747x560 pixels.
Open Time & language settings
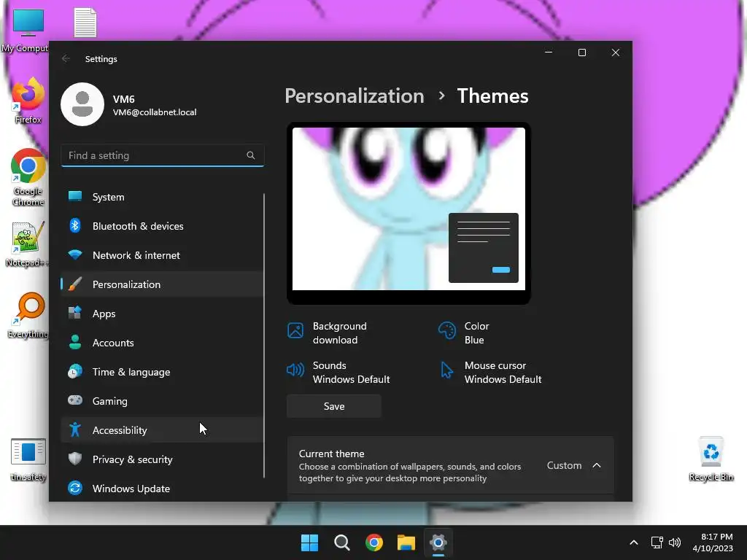click(x=162, y=372)
